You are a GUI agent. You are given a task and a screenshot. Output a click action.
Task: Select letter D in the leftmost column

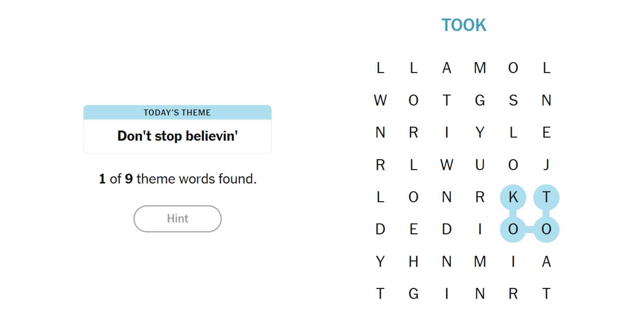[x=380, y=229]
